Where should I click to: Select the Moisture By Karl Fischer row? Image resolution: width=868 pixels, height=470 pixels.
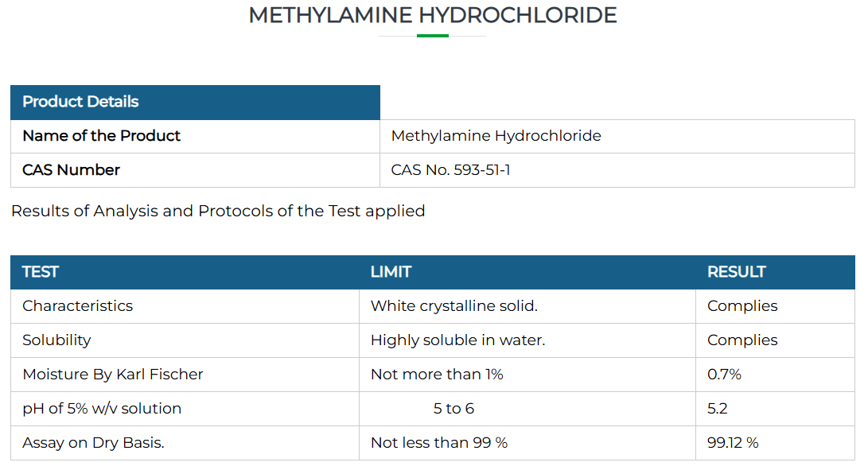tap(433, 375)
